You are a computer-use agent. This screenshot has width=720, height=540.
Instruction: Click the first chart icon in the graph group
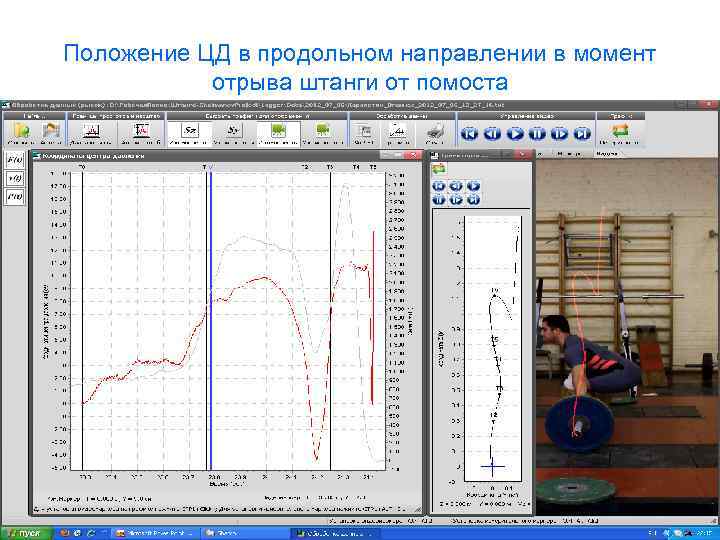pos(92,131)
